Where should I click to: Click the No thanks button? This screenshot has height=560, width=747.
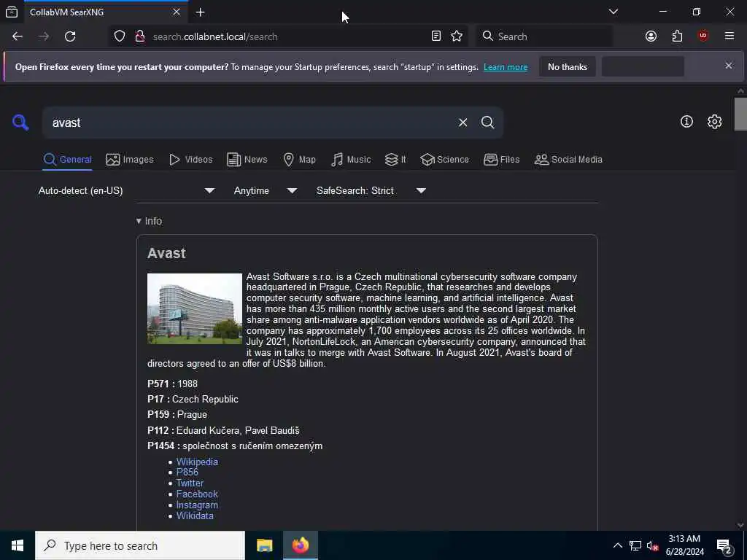click(568, 66)
